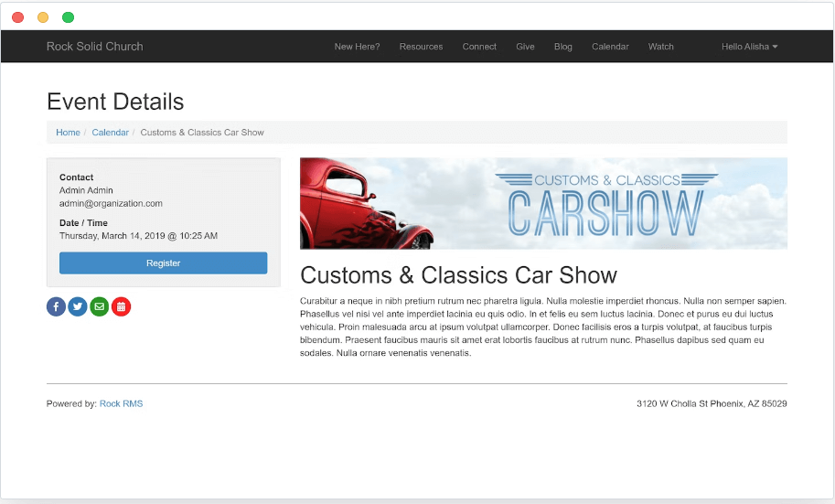Screen dimensions: 835x504
Task: Click the Rock Solid Church brand title
Action: point(94,47)
